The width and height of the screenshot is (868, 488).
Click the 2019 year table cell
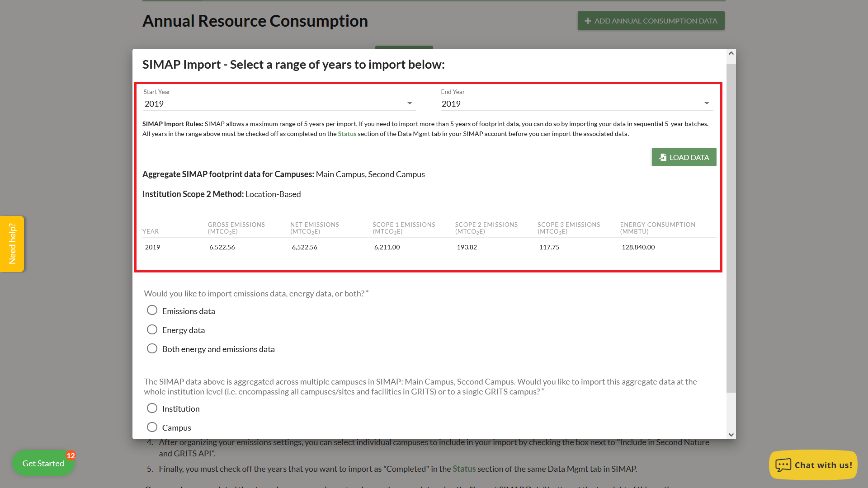pos(153,247)
